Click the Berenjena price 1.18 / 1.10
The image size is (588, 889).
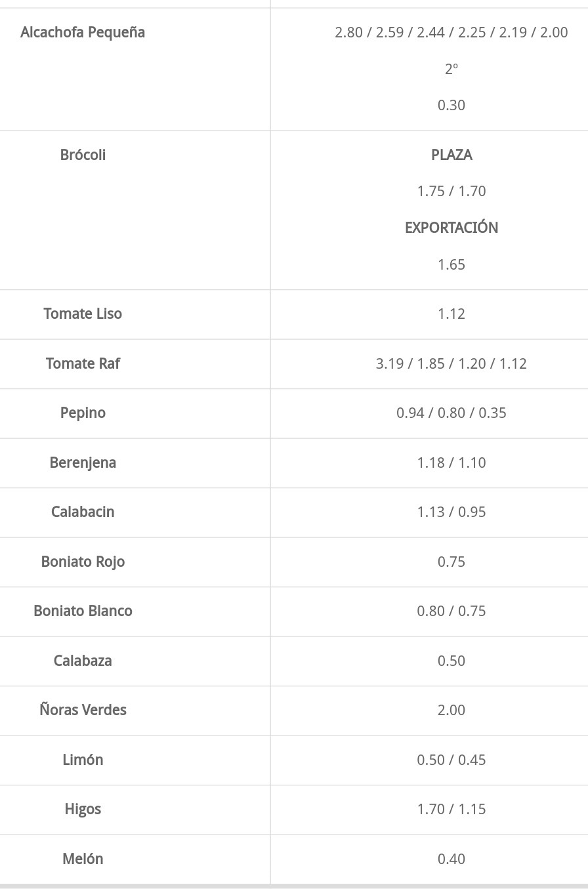click(451, 463)
